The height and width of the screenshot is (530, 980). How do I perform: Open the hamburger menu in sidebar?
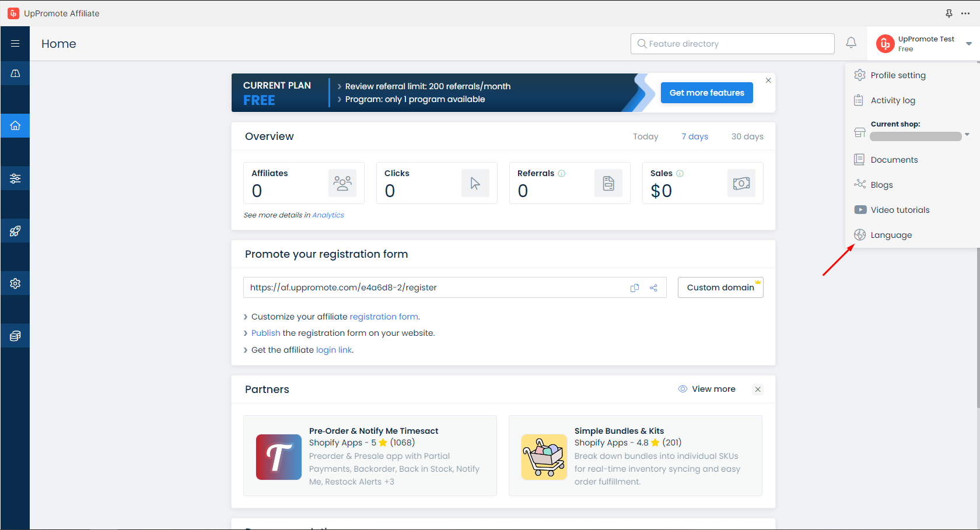pyautogui.click(x=15, y=44)
